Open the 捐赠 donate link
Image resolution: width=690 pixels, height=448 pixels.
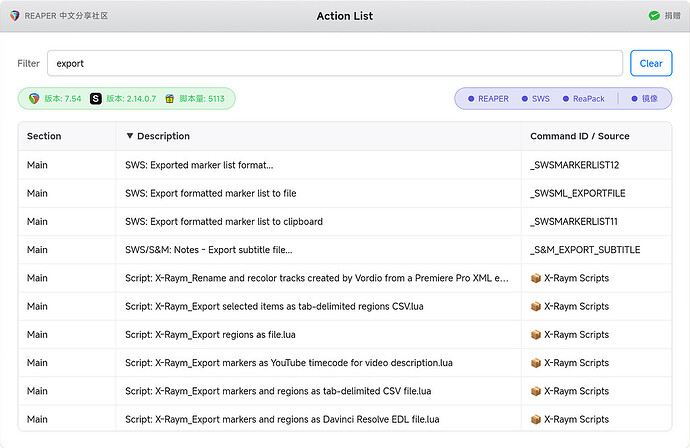tap(672, 16)
